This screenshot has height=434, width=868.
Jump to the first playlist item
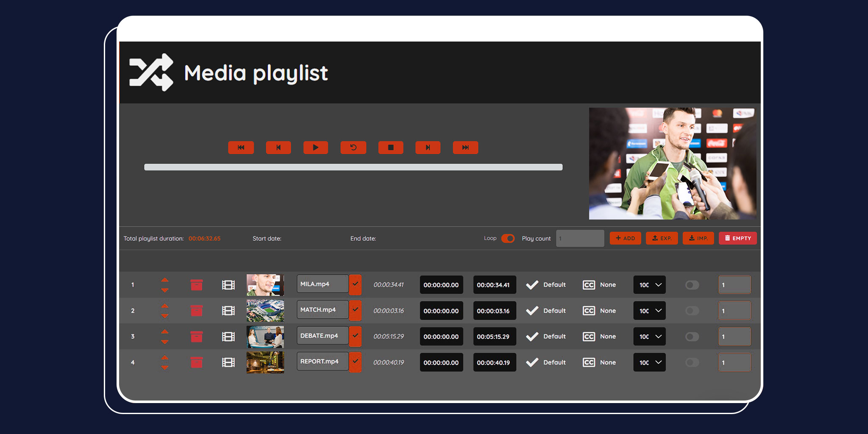click(x=241, y=147)
